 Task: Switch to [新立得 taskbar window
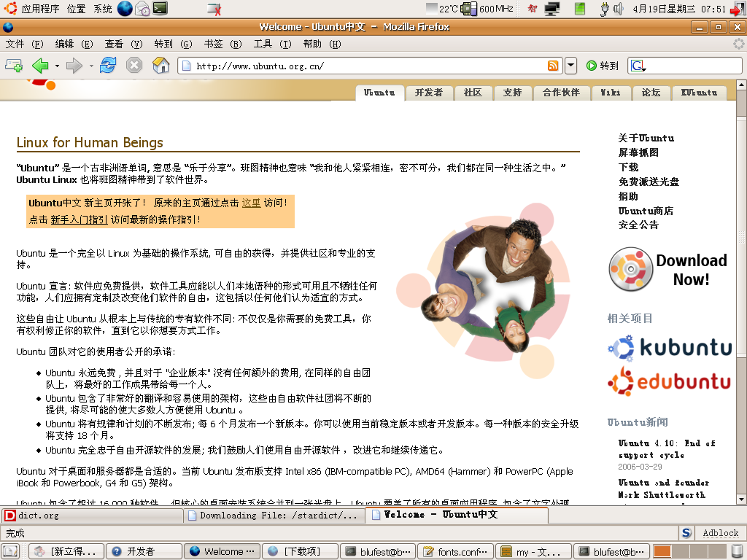(x=66, y=551)
